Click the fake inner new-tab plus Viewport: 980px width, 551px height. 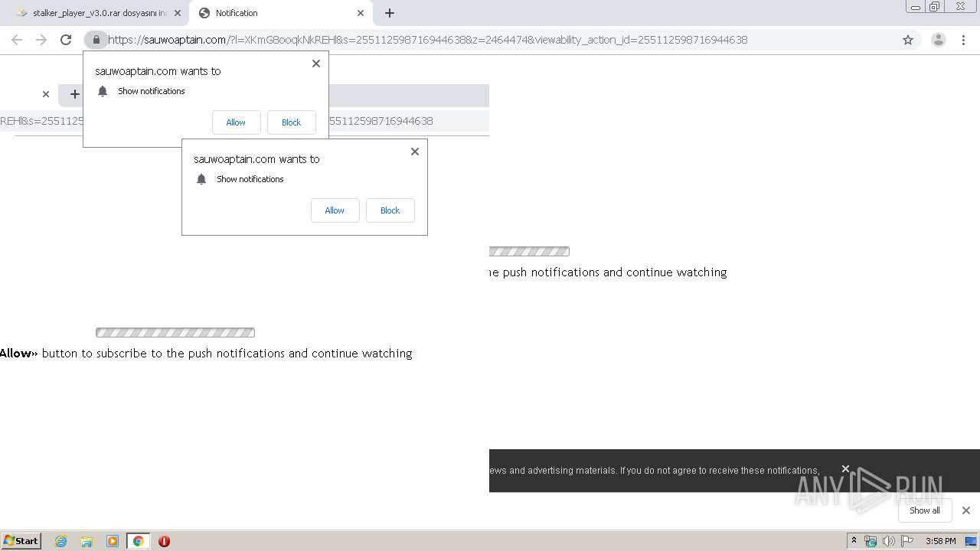(x=74, y=94)
